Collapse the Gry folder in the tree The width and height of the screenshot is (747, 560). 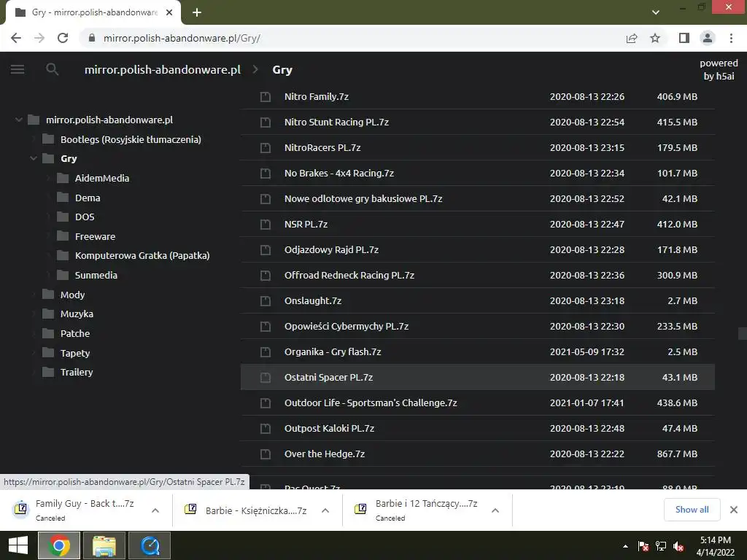(34, 158)
